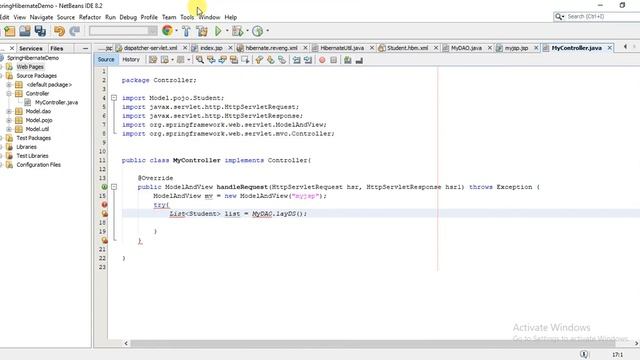Click the Comment icon in the editor toolbar

pos(347,60)
